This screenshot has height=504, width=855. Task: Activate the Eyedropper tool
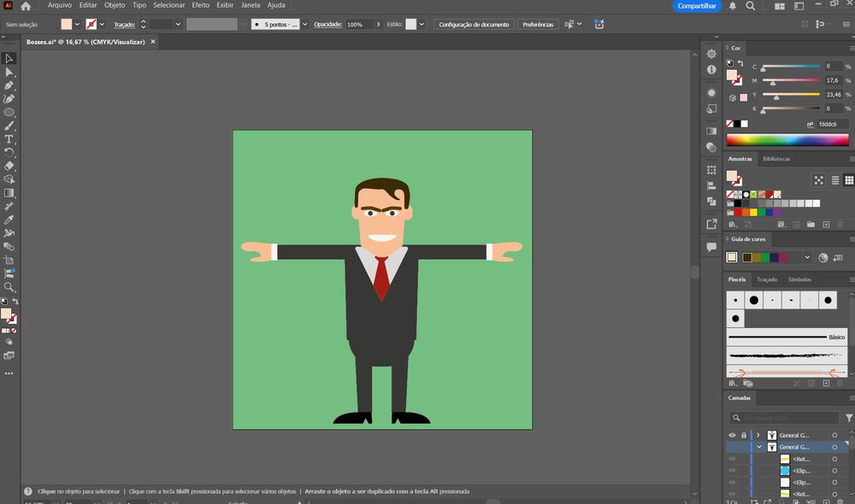[9, 220]
